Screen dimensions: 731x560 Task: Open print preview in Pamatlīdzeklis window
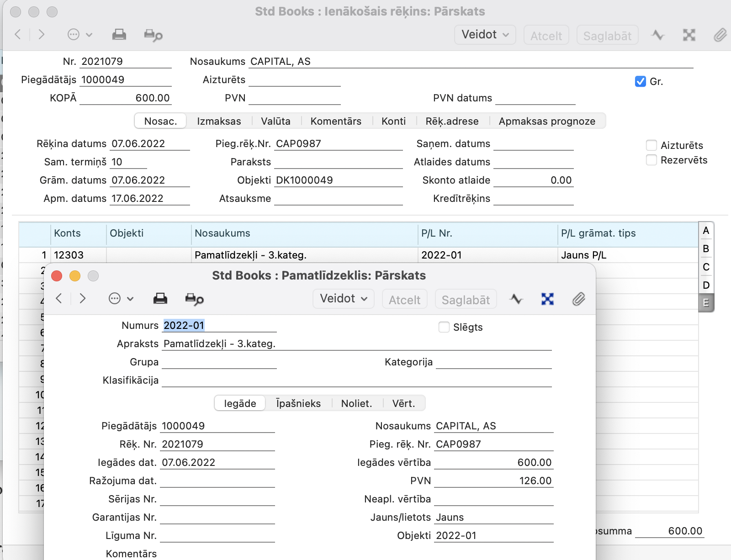(194, 299)
